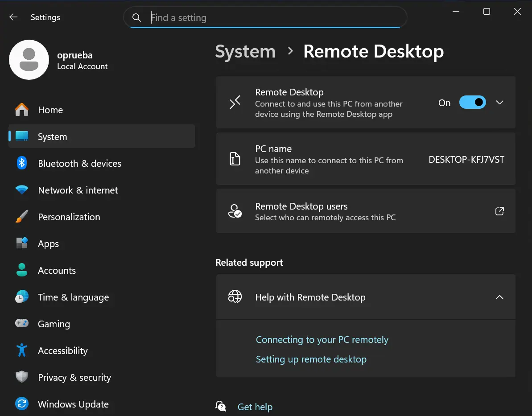Open the Connecting to your PC remotely link
532x416 pixels.
[322, 340]
